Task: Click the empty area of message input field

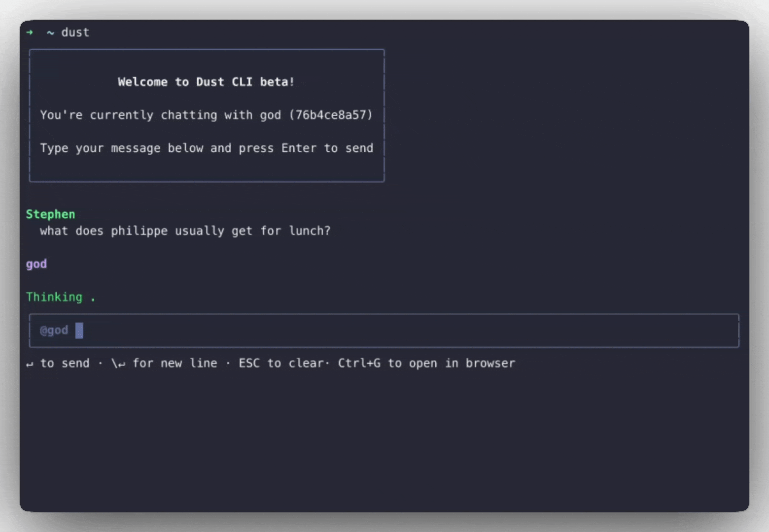Action: (409, 331)
